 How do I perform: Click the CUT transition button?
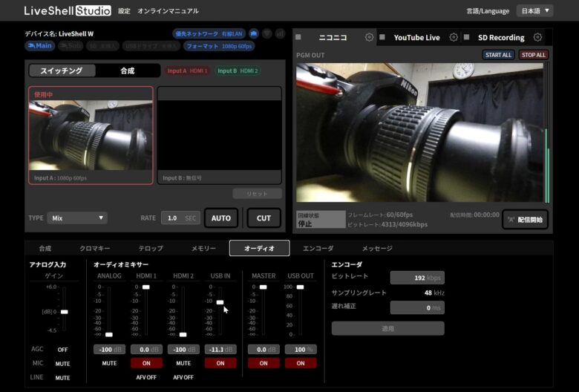[264, 218]
